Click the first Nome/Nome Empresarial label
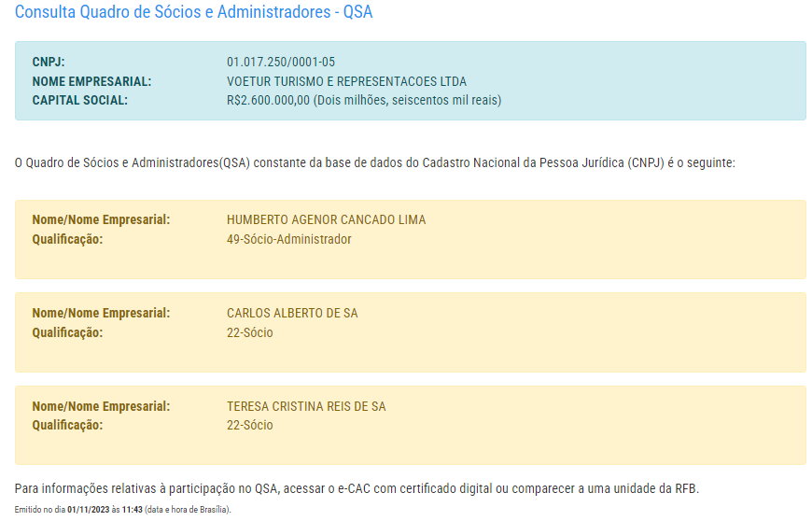 [x=101, y=219]
